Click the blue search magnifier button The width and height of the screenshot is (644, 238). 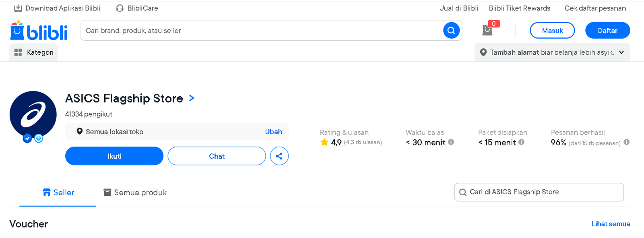451,31
